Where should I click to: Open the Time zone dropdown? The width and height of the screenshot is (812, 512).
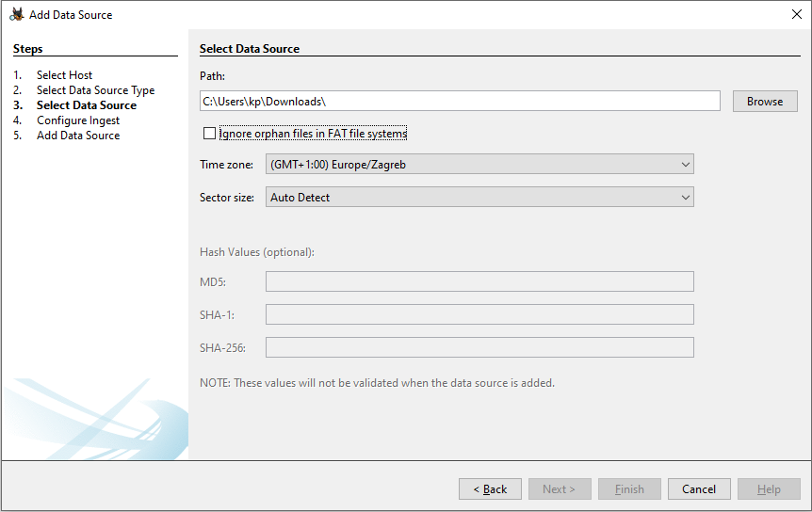click(479, 165)
